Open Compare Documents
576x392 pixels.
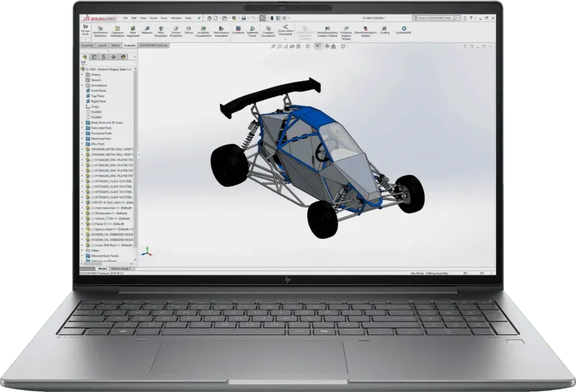tap(268, 32)
